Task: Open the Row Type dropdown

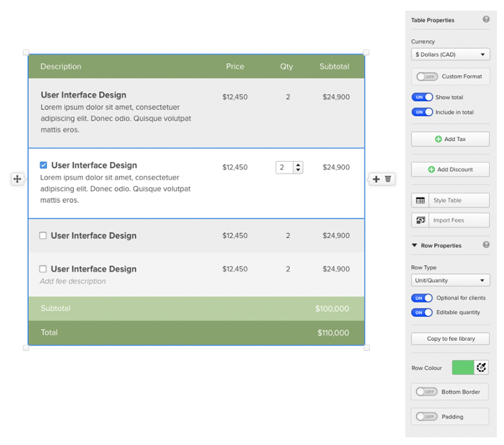Action: pyautogui.click(x=450, y=280)
